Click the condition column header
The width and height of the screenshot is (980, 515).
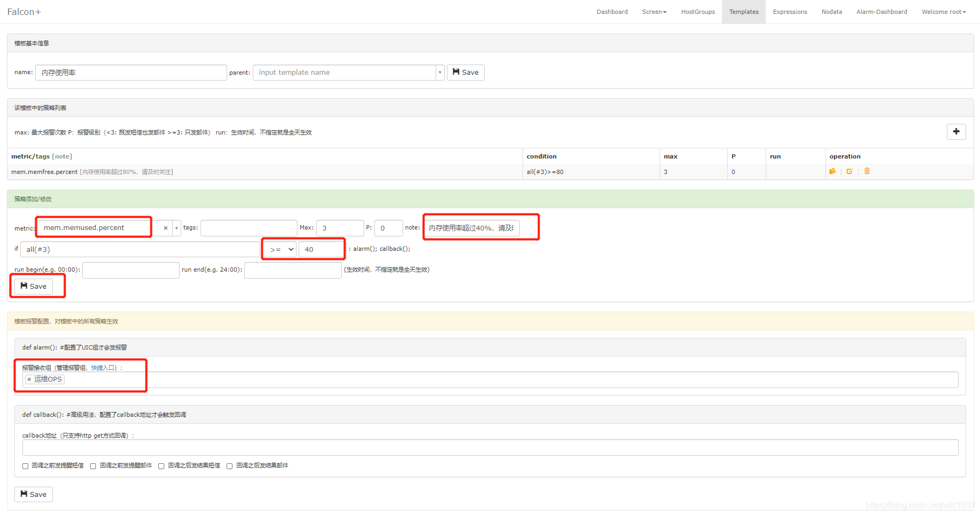coord(542,156)
